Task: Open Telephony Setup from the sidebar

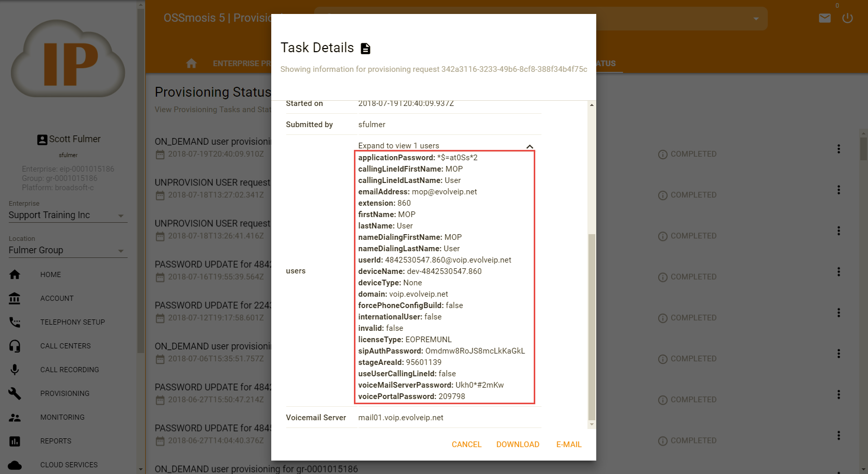Action: (72, 322)
